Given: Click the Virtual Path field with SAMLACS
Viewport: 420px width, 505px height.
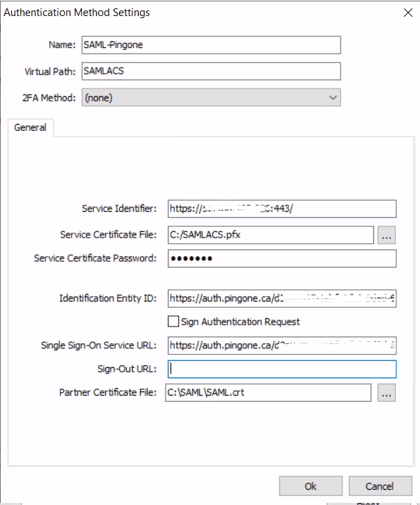Looking at the screenshot, I should 211,71.
